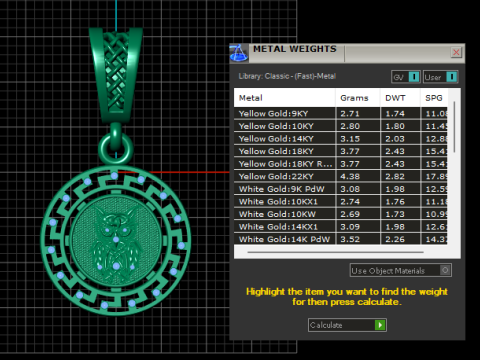Click the 4.38 grams value

[350, 176]
